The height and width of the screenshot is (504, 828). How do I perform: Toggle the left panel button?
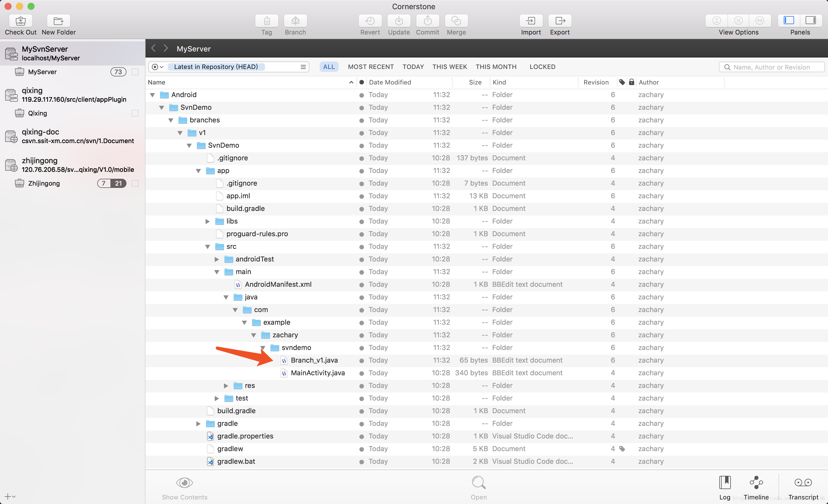click(789, 21)
